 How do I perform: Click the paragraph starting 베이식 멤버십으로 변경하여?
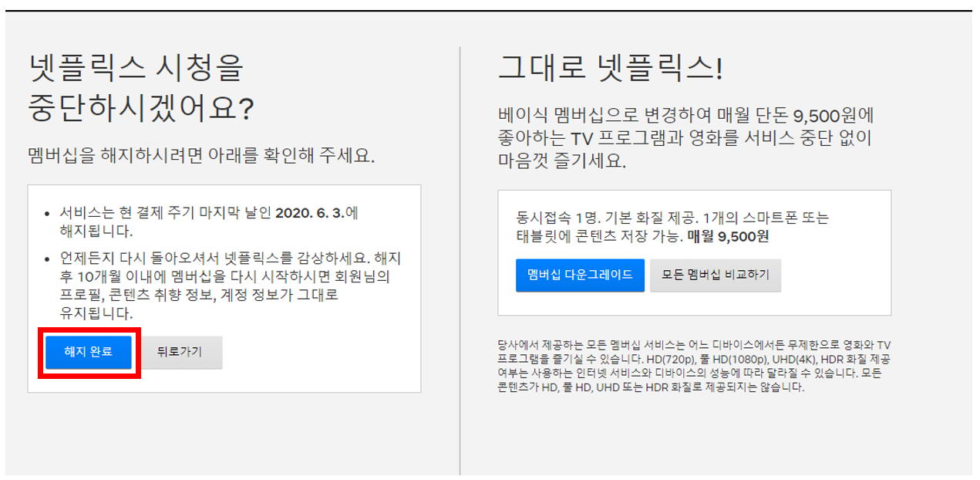tap(686, 139)
